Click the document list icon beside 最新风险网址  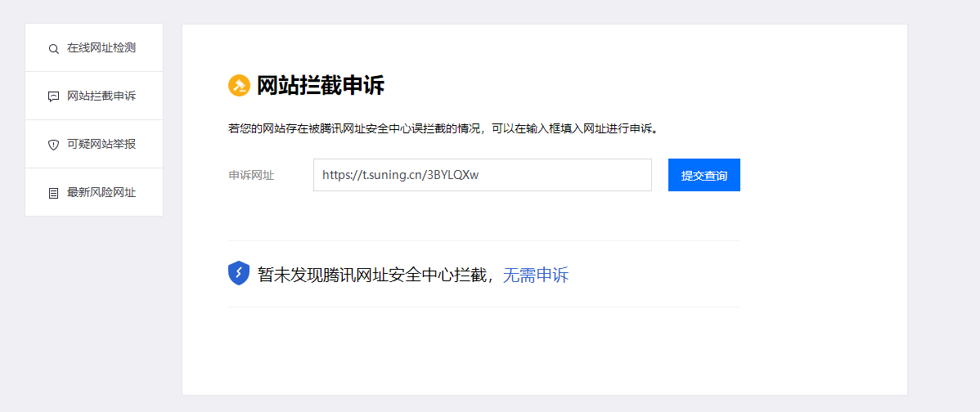point(53,193)
